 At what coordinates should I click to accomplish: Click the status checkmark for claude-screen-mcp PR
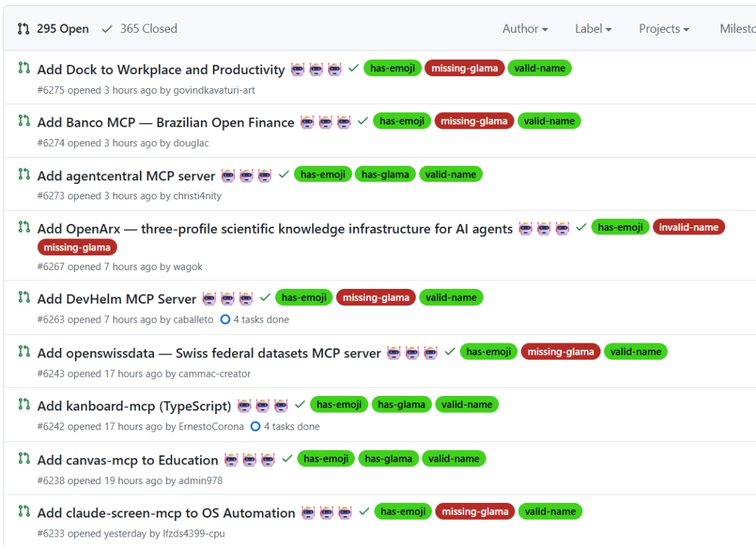364,511
